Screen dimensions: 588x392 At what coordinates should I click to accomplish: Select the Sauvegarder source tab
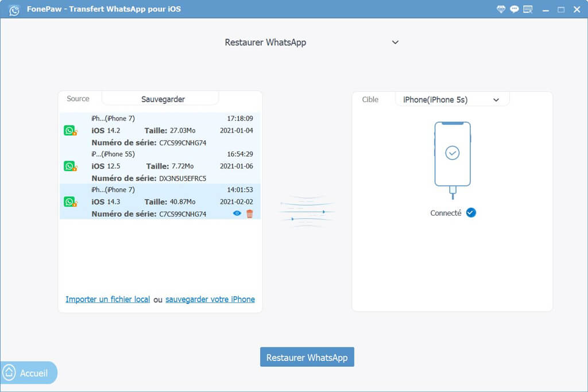(x=160, y=99)
